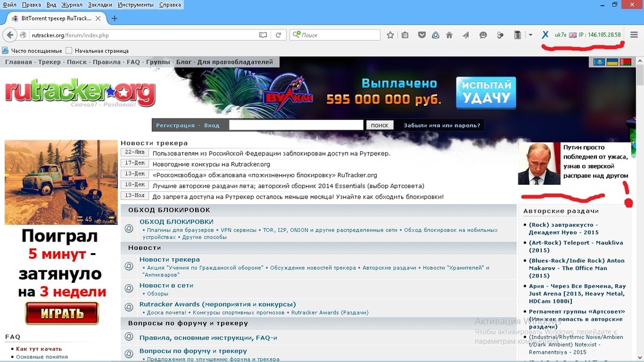Click site identity globe icon in address bar
644x362 pixels.
[x=23, y=35]
